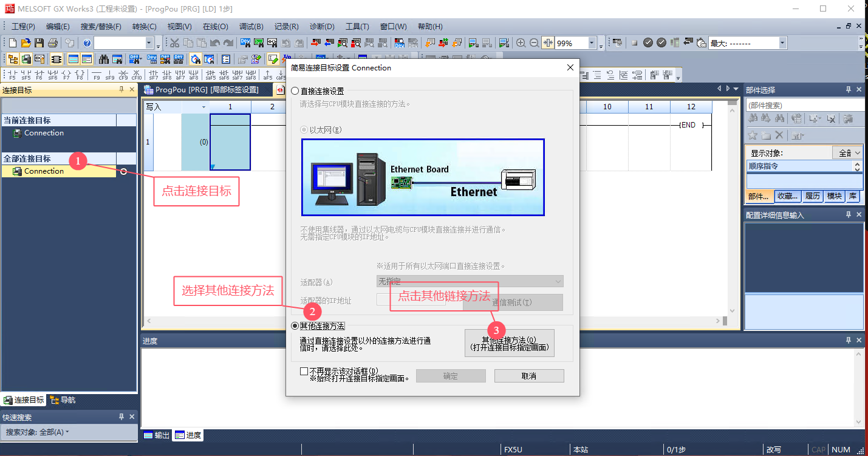Click the New project icon
Image resolution: width=868 pixels, height=456 pixels.
[x=12, y=43]
